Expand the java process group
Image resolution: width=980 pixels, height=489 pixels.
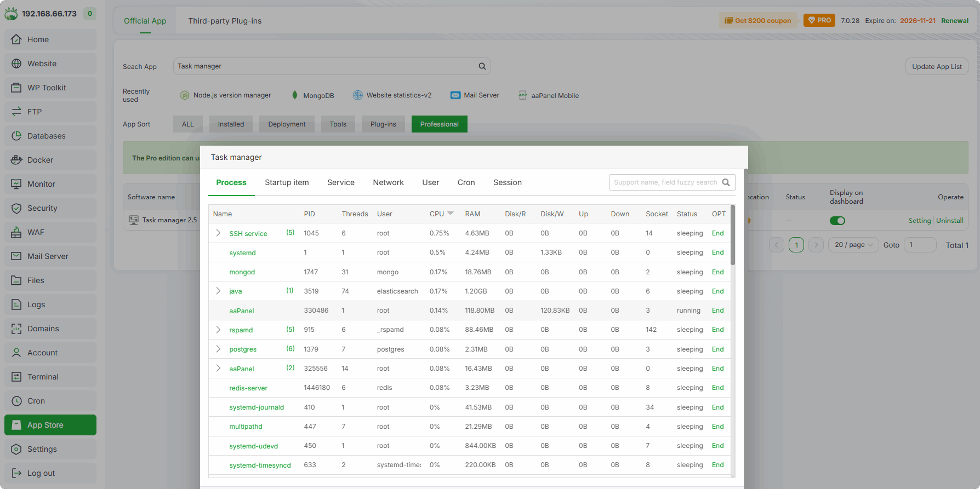218,291
